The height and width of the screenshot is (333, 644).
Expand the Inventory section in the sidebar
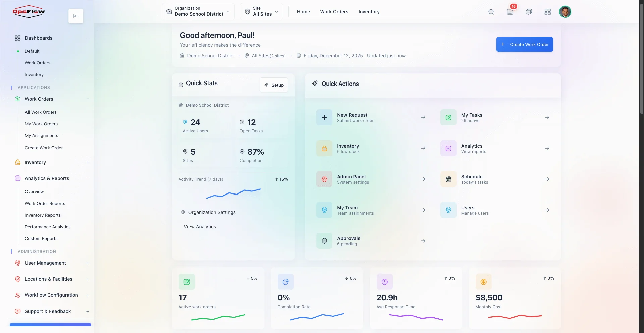pos(88,162)
